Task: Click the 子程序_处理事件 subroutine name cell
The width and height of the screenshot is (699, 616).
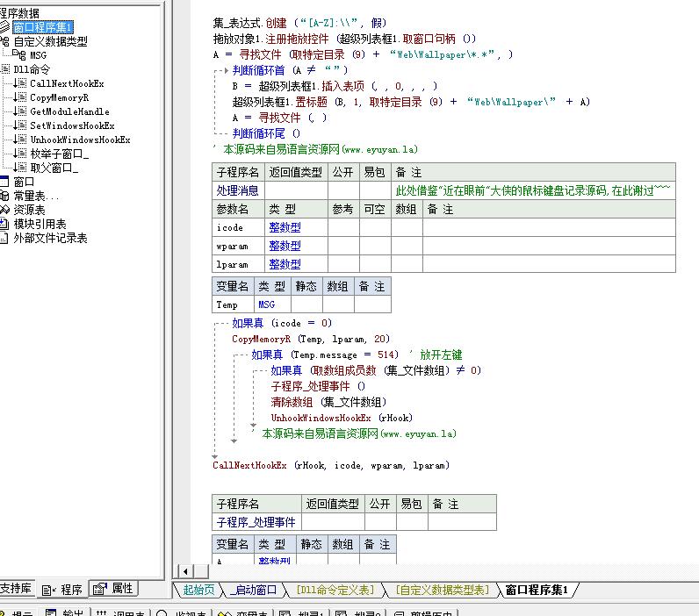Action: (x=256, y=522)
